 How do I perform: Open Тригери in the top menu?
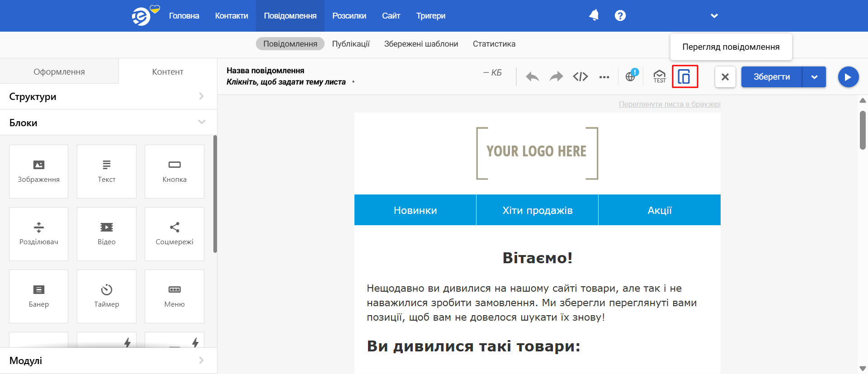pyautogui.click(x=431, y=16)
